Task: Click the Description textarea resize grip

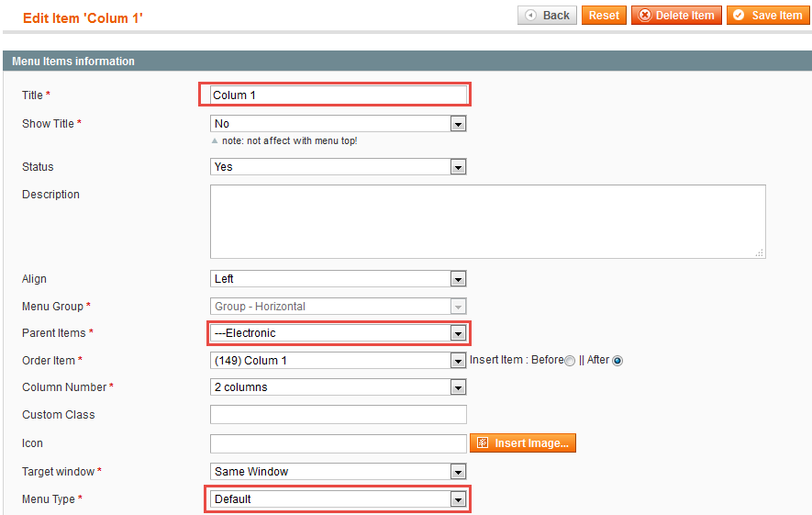Action: click(759, 252)
